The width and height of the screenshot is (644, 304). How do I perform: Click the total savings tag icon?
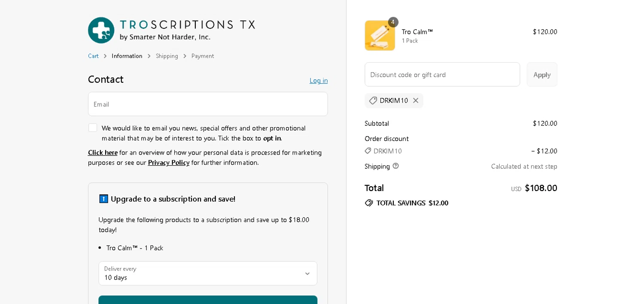pyautogui.click(x=369, y=203)
